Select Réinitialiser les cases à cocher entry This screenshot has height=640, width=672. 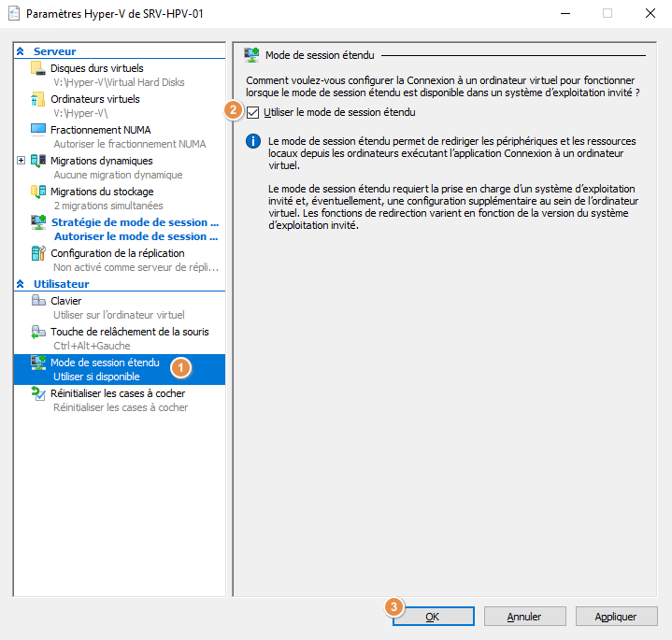point(118,393)
